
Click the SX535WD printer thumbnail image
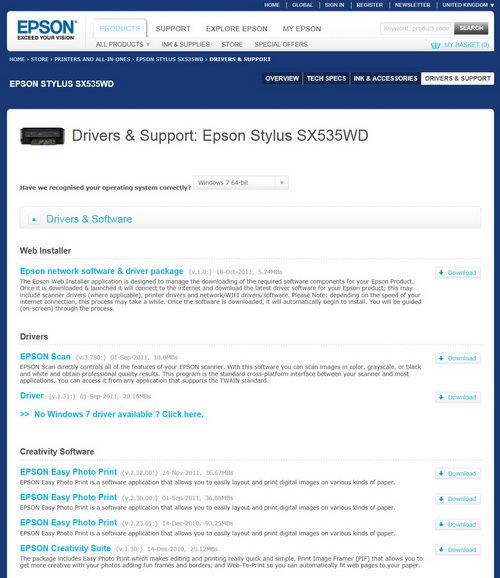pyautogui.click(x=42, y=136)
